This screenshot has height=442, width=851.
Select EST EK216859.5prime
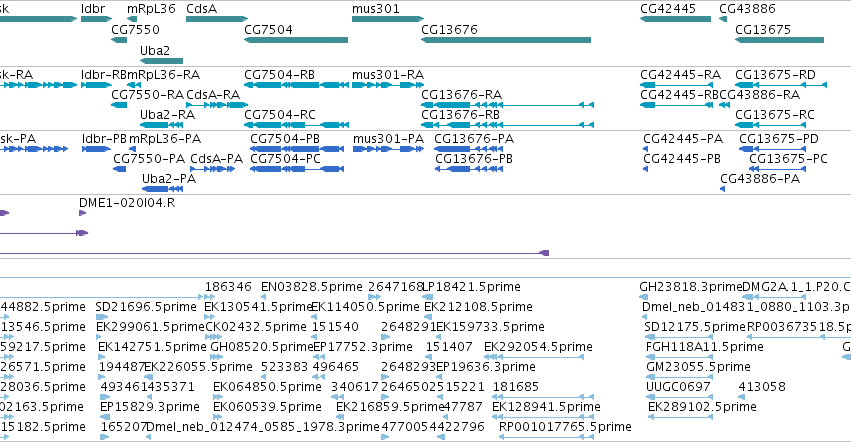338,417
